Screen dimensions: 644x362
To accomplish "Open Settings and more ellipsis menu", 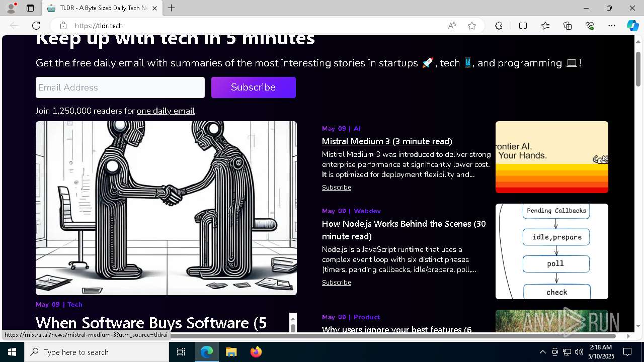I will pyautogui.click(x=612, y=26).
